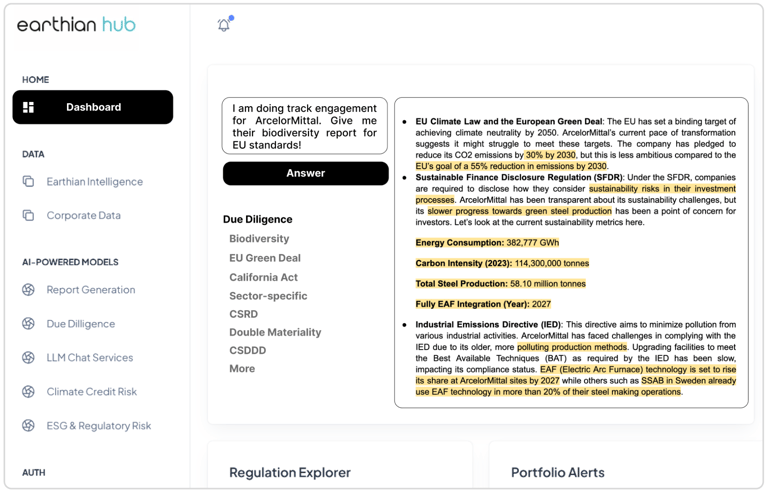This screenshot has height=492, width=768.
Task: Select Biodiversity under Due Diligence
Action: click(259, 239)
